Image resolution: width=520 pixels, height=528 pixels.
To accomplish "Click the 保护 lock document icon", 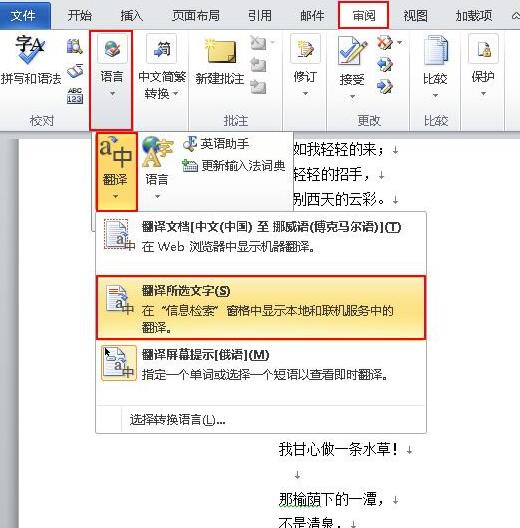I will (x=484, y=49).
